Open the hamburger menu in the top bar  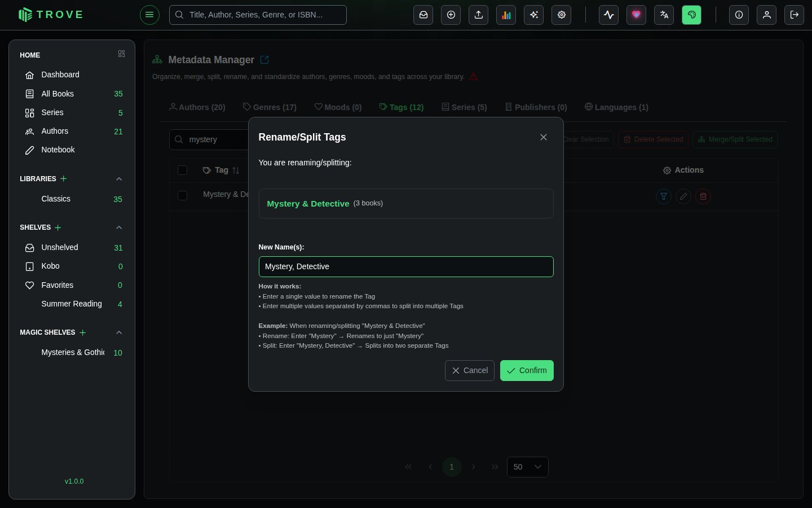(149, 15)
